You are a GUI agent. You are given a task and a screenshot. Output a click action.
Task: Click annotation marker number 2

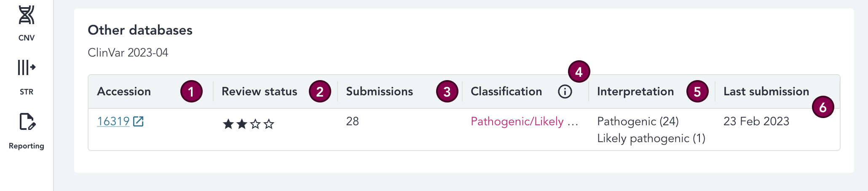320,91
